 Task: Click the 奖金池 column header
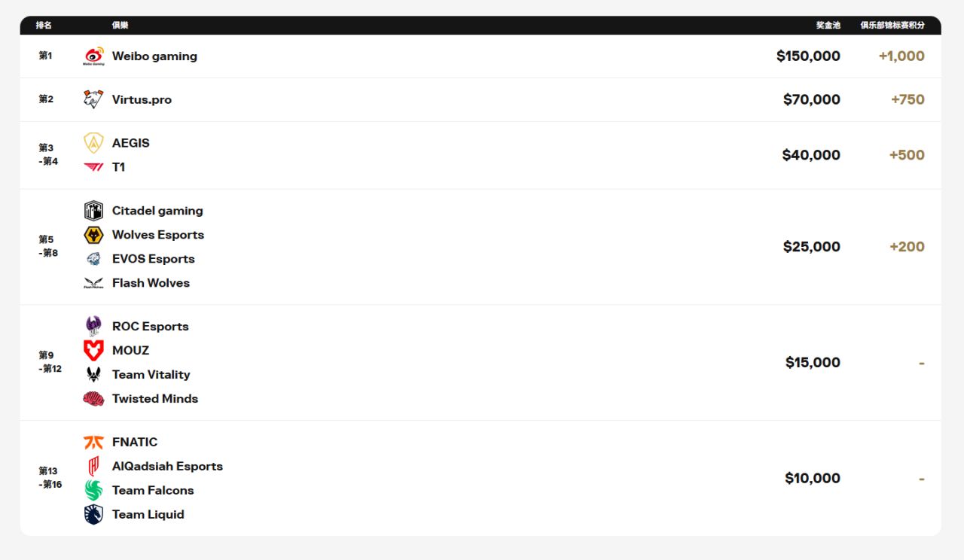coord(828,26)
